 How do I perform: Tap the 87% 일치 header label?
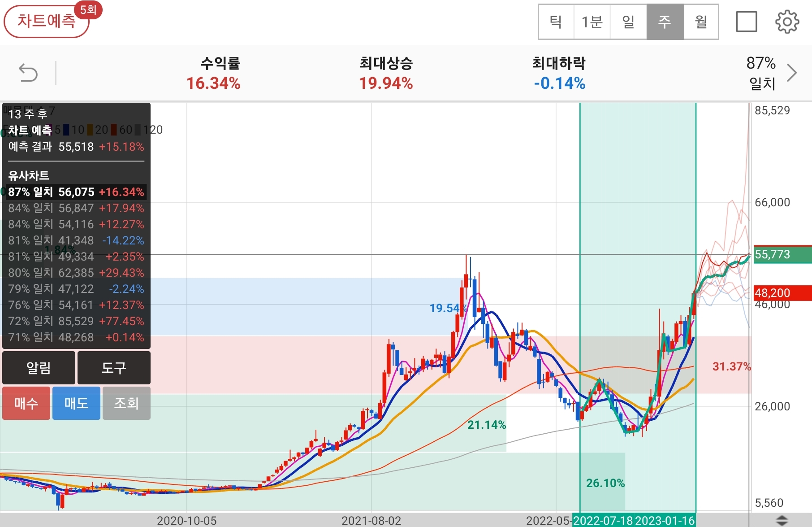(x=761, y=73)
